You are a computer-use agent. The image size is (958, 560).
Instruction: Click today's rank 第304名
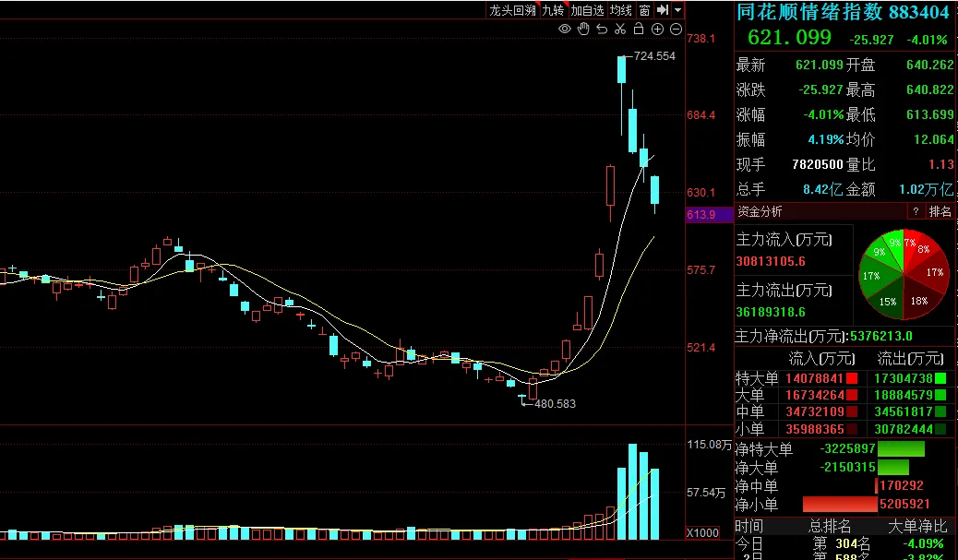click(x=842, y=543)
